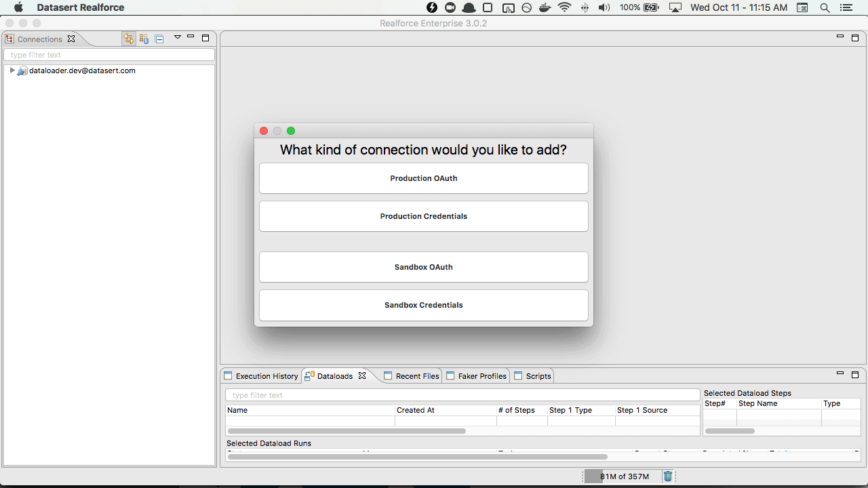Open the Wi-Fi menu
The width and height of the screenshot is (868, 488).
pyautogui.click(x=565, y=7)
